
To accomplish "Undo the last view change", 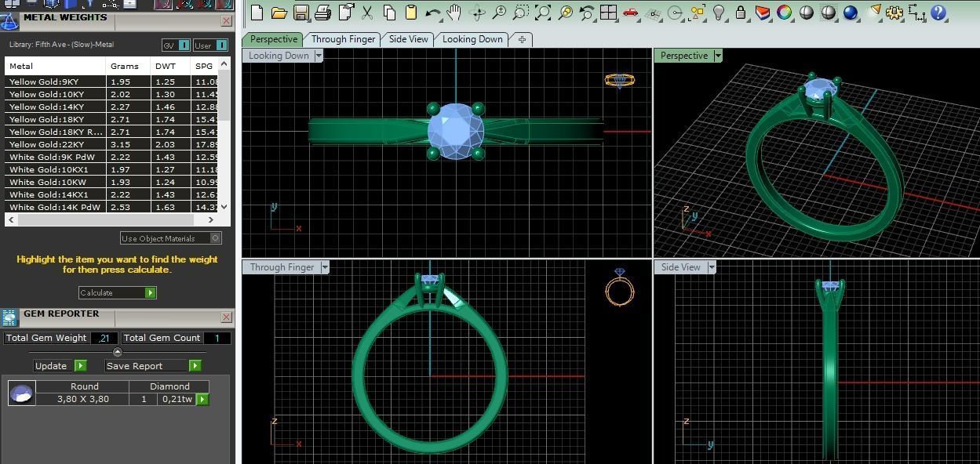I will [x=587, y=13].
